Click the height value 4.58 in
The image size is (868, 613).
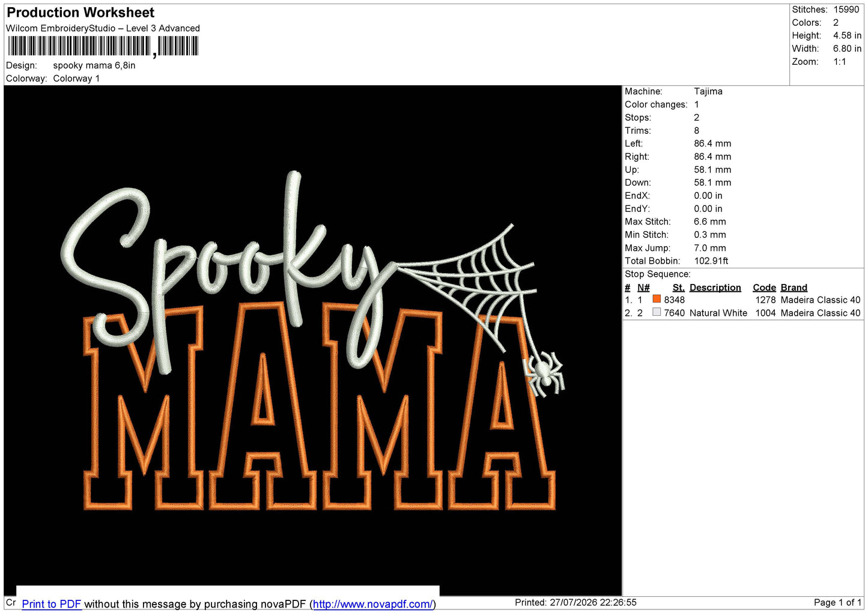847,35
